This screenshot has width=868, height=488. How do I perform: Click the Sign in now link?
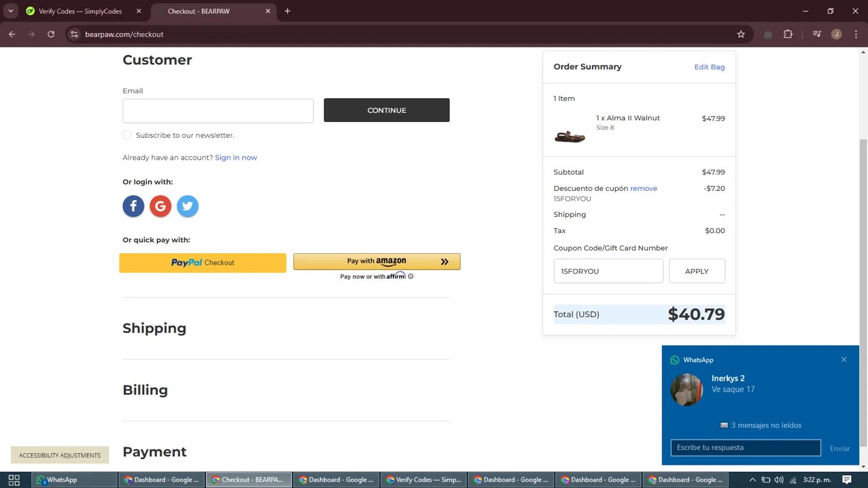pos(236,157)
